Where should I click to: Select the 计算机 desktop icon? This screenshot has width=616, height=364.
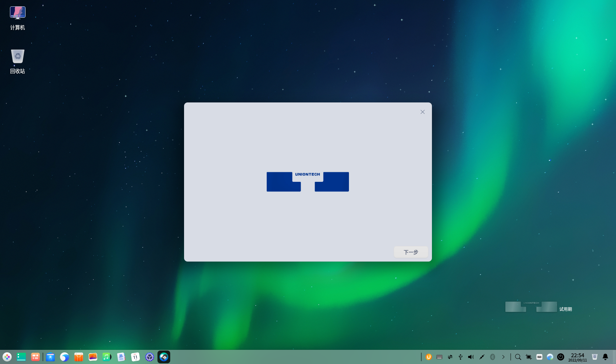17,18
